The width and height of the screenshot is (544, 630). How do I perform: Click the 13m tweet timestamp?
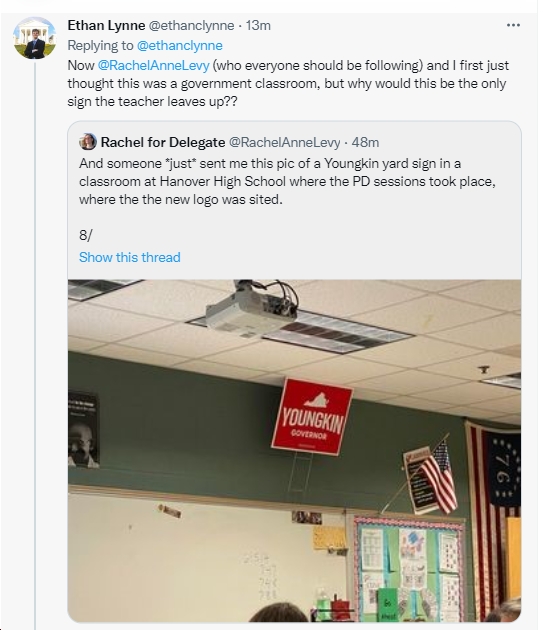click(258, 25)
